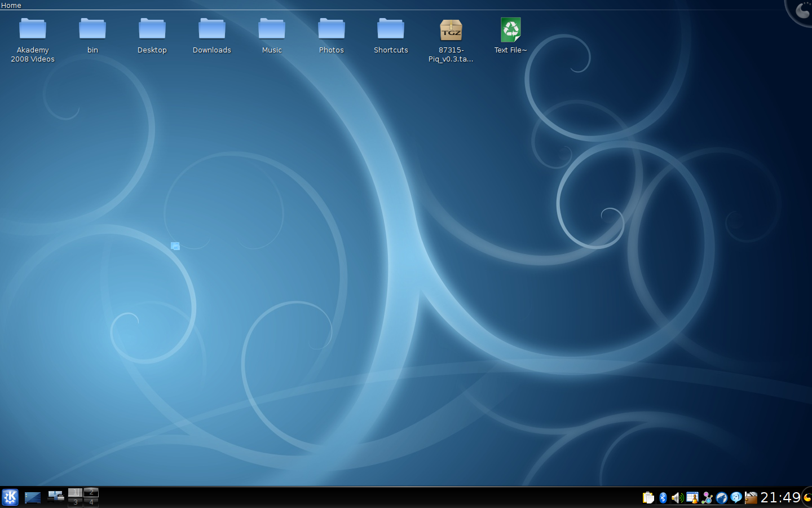Select the Photos folder icon
Viewport: 812px width, 508px height.
point(332,36)
